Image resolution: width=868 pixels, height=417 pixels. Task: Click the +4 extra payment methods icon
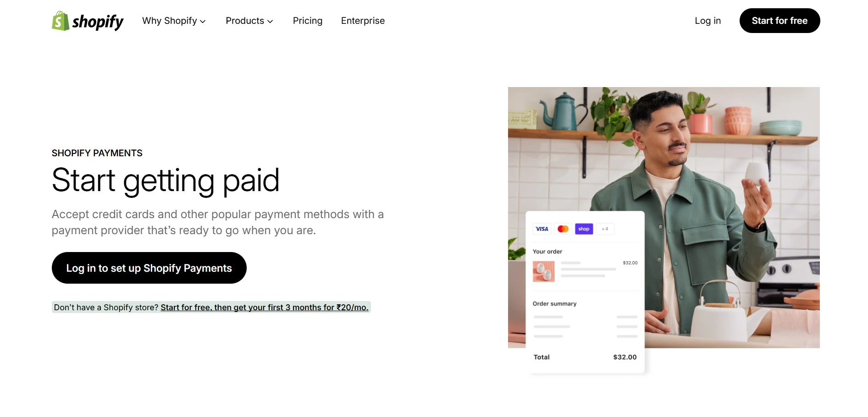(605, 229)
